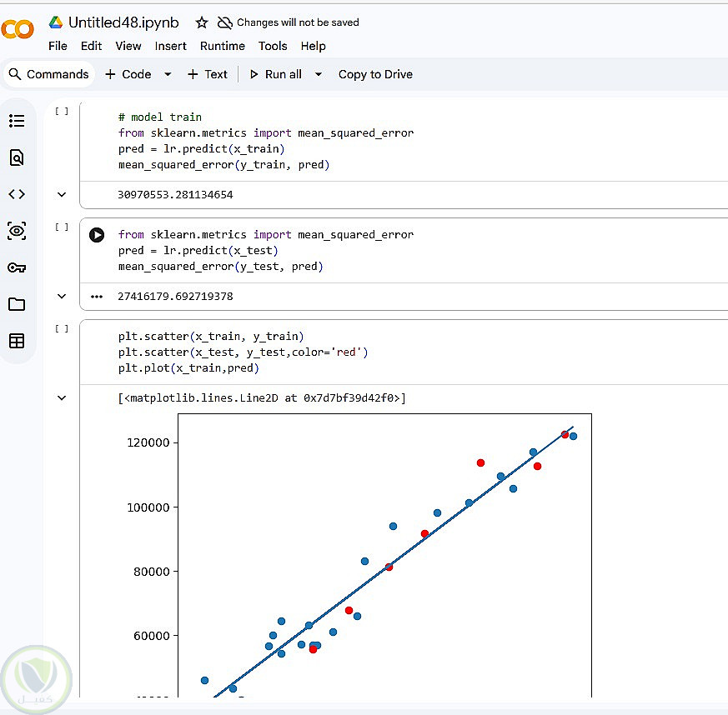
Task: Open the Tools menu
Action: click(x=273, y=46)
